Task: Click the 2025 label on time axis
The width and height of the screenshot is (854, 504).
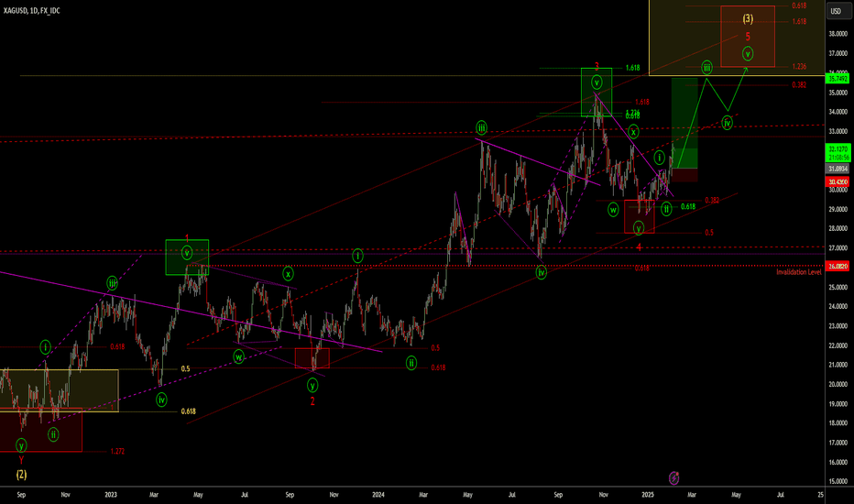Action: [x=648, y=495]
